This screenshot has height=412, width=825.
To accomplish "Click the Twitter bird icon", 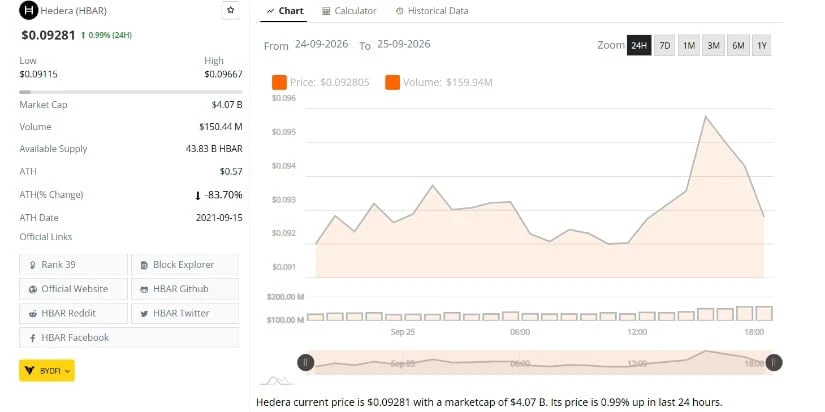I will tap(144, 314).
